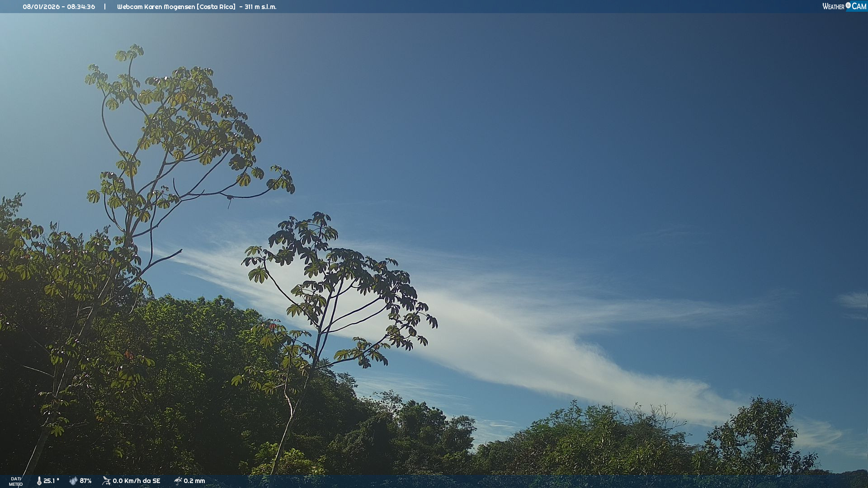Click the rain umbrella icon
868x488 pixels.
tap(178, 481)
